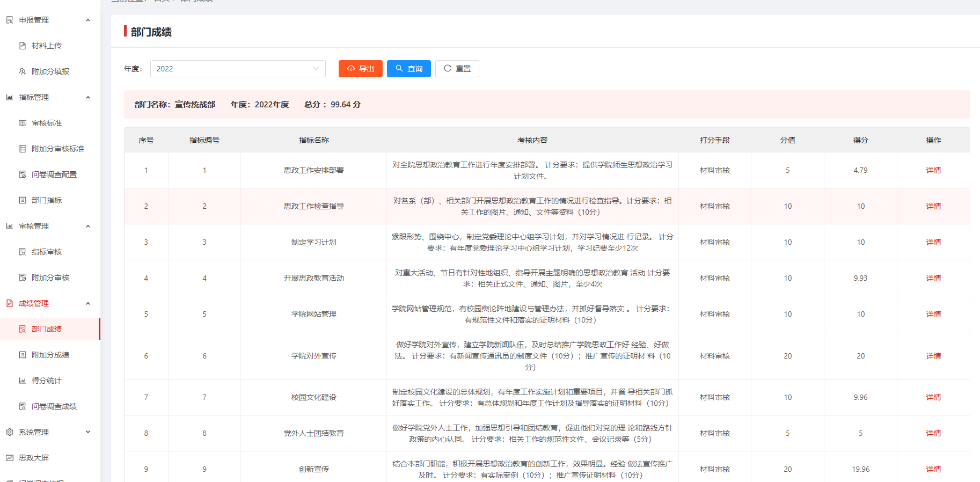This screenshot has height=482, width=980.
Task: Click the 部门指标 icon
Action: [23, 200]
